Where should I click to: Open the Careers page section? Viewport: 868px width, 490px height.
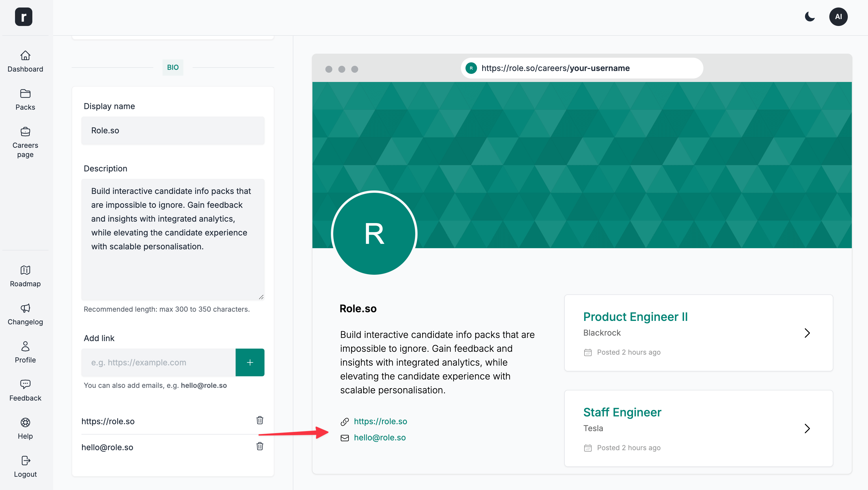(25, 141)
